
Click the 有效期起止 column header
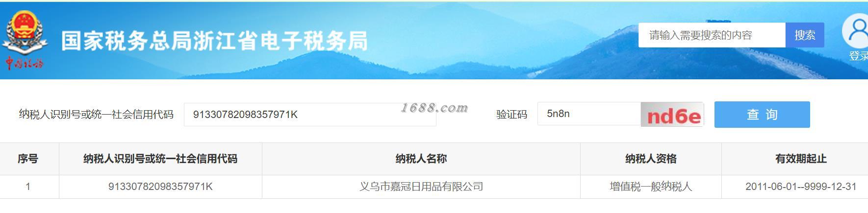point(801,159)
